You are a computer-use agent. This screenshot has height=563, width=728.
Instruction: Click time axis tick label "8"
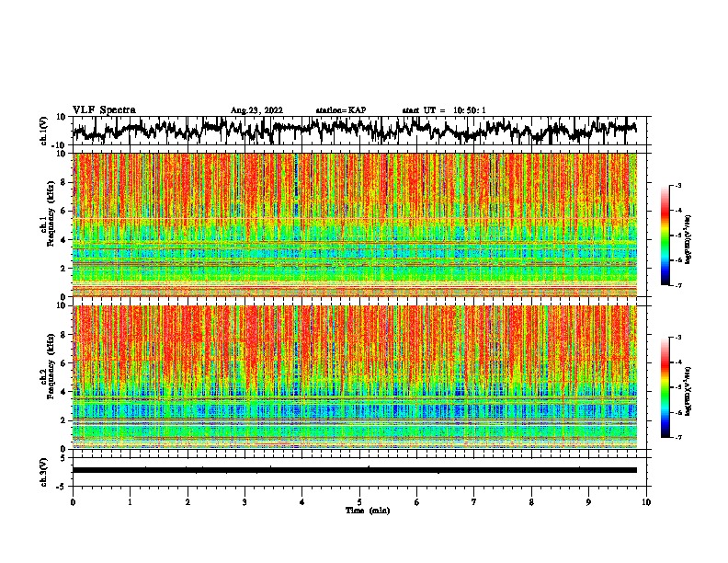[531, 502]
